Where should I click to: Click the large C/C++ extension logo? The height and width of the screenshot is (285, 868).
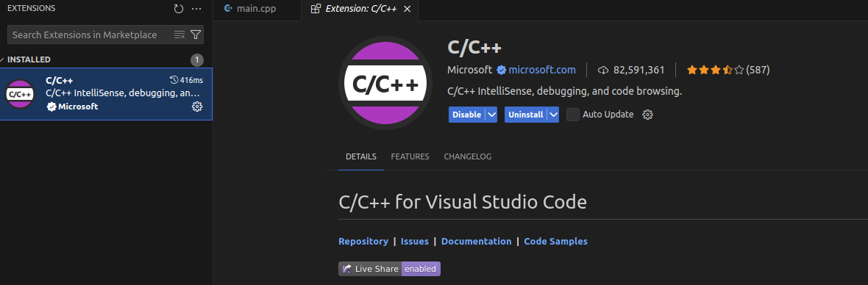click(385, 83)
